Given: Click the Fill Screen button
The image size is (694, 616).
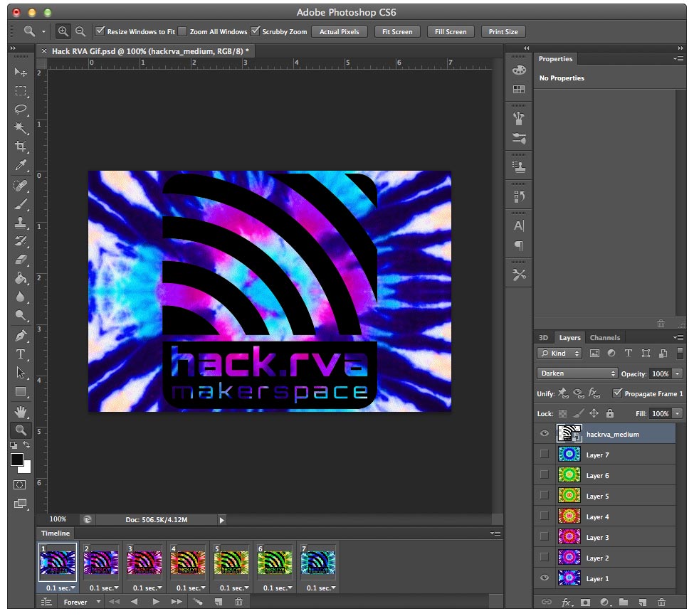Looking at the screenshot, I should [x=451, y=31].
